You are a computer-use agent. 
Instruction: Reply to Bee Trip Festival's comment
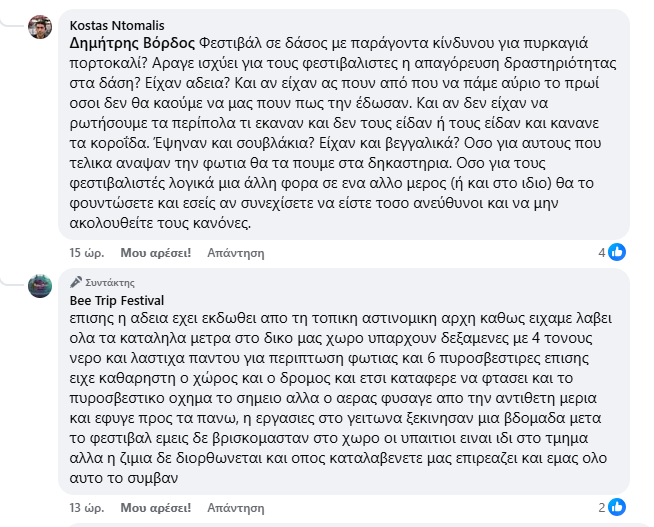pyautogui.click(x=235, y=508)
